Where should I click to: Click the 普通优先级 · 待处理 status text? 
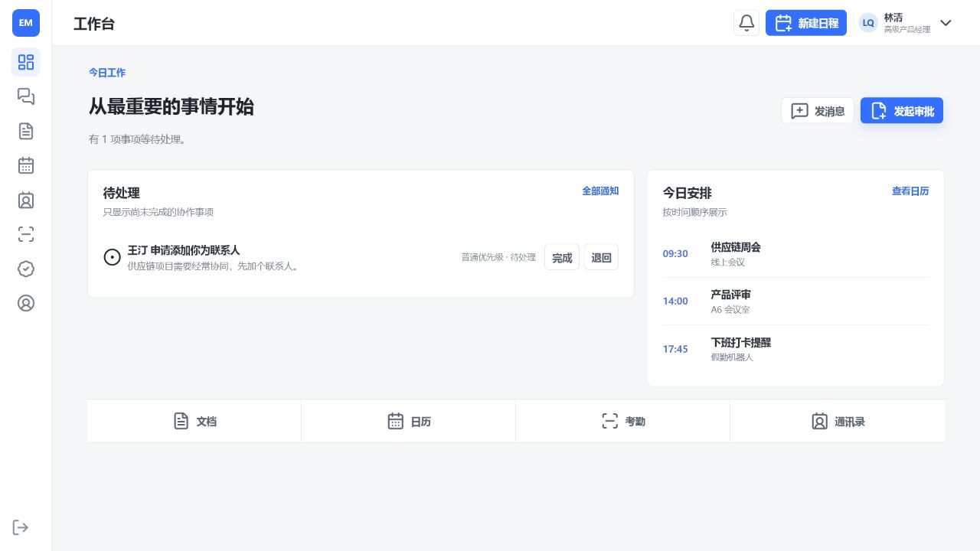point(498,258)
